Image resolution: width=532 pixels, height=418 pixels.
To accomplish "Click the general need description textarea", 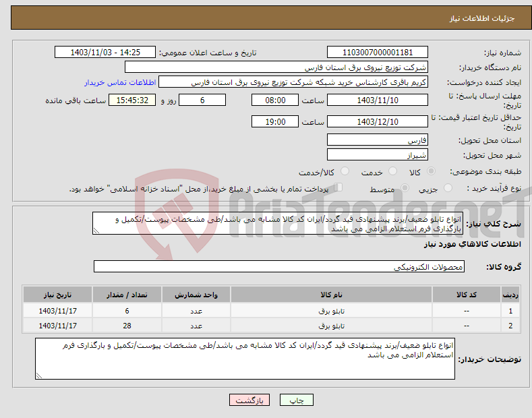I will pos(278,223).
